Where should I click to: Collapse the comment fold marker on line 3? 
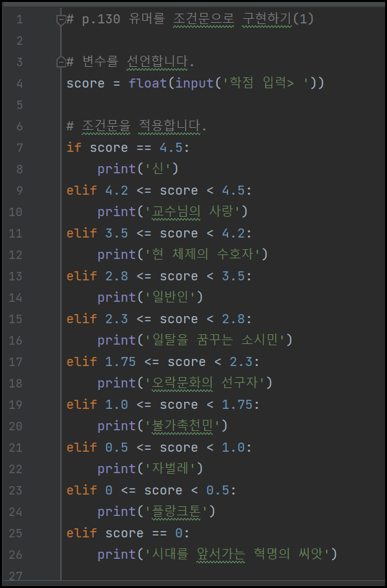61,62
